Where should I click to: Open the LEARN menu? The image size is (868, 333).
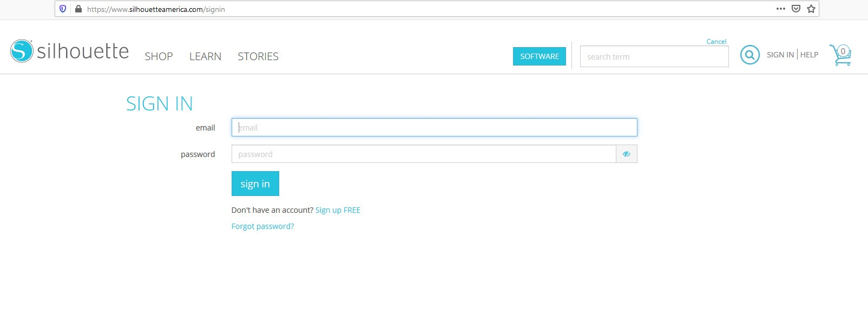205,56
